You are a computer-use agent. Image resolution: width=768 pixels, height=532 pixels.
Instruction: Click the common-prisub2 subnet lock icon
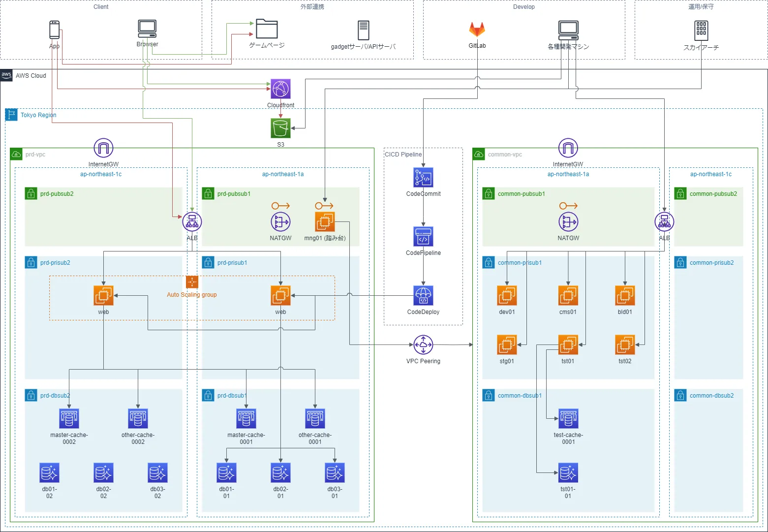point(680,262)
